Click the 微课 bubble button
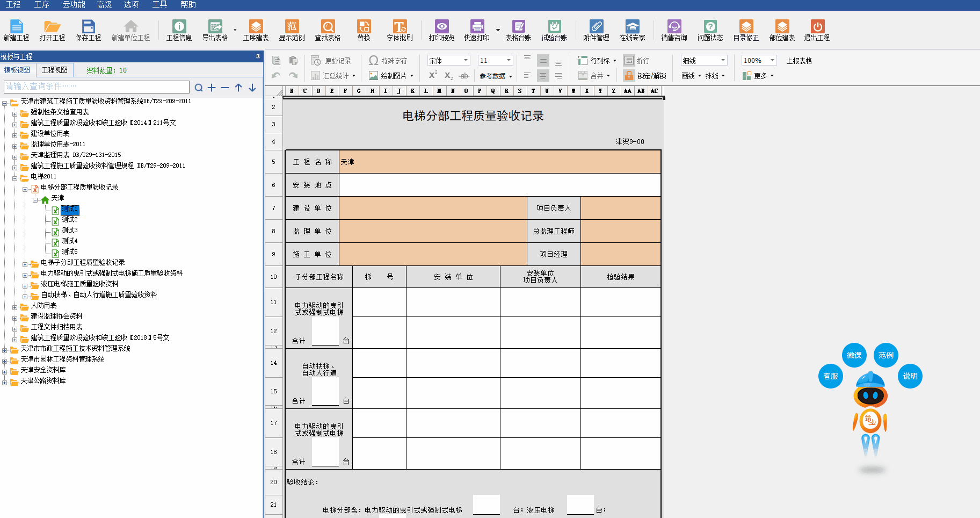The image size is (980, 518). click(x=854, y=355)
